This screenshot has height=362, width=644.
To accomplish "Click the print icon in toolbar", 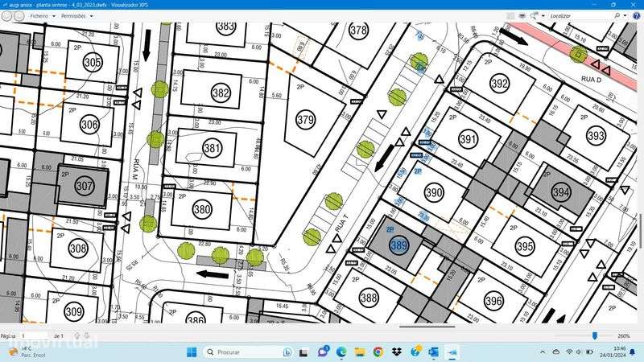I will pyautogui.click(x=522, y=15).
